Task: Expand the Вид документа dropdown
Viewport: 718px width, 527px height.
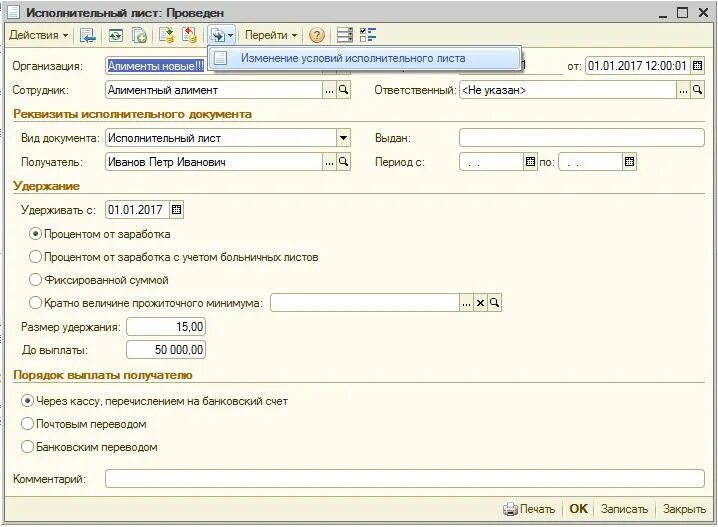Action: tap(343, 138)
